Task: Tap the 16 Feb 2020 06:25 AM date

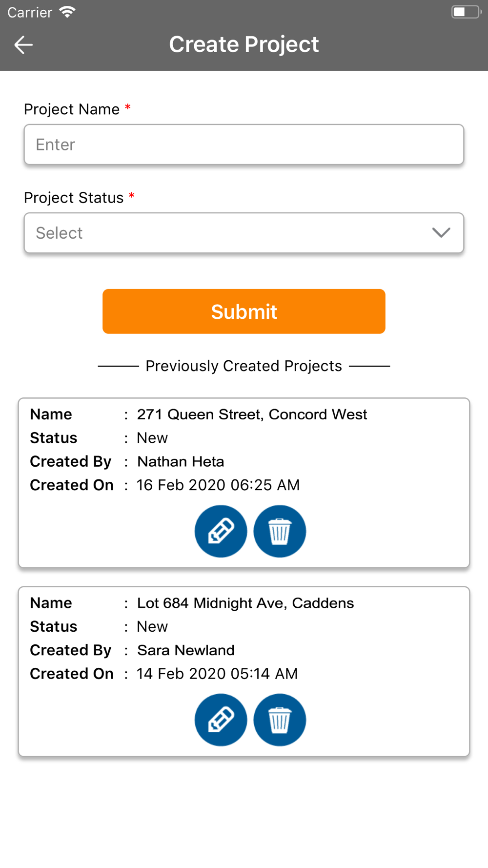Action: pyautogui.click(x=218, y=485)
